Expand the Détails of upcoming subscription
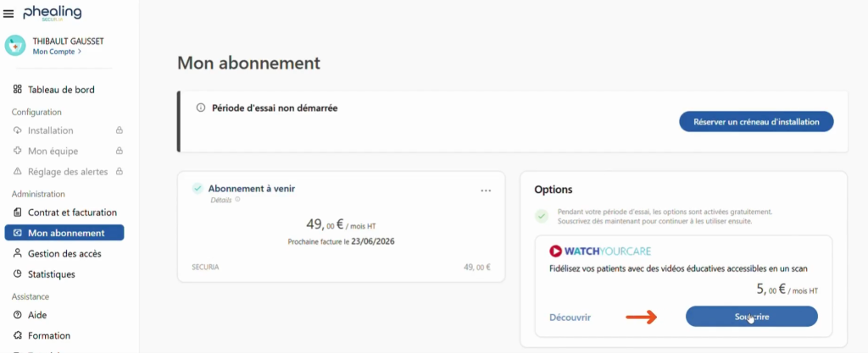The height and width of the screenshot is (353, 868). [x=221, y=200]
